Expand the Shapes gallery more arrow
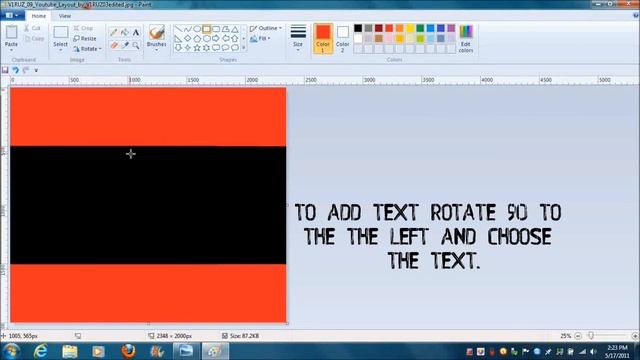640x360 pixels. coord(244,48)
